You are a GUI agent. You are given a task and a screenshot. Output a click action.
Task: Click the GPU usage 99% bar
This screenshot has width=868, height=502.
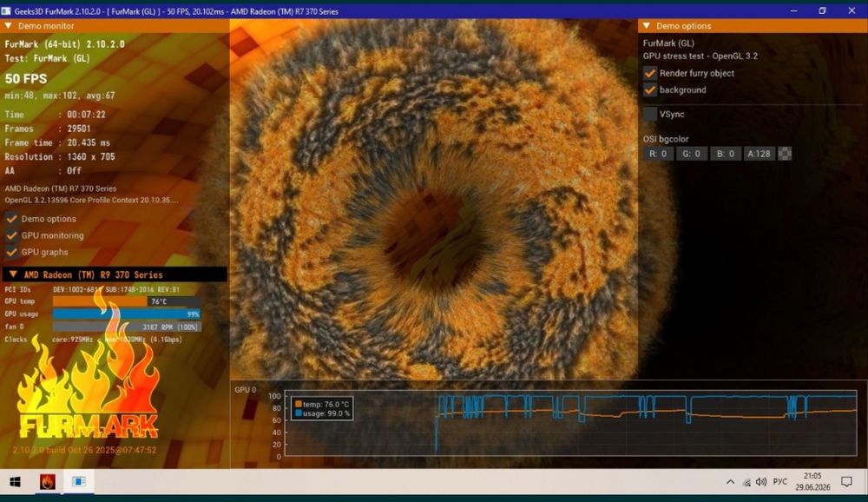point(127,314)
